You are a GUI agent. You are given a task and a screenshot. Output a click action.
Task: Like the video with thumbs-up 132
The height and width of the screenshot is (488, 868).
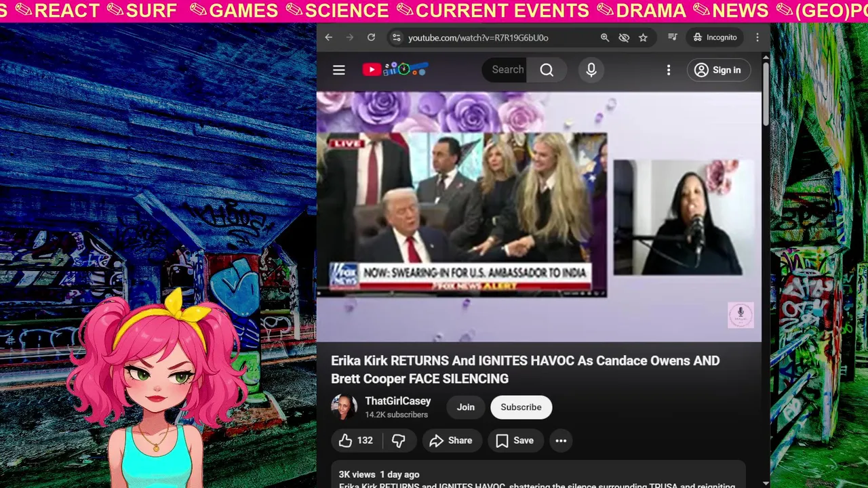coord(356,441)
